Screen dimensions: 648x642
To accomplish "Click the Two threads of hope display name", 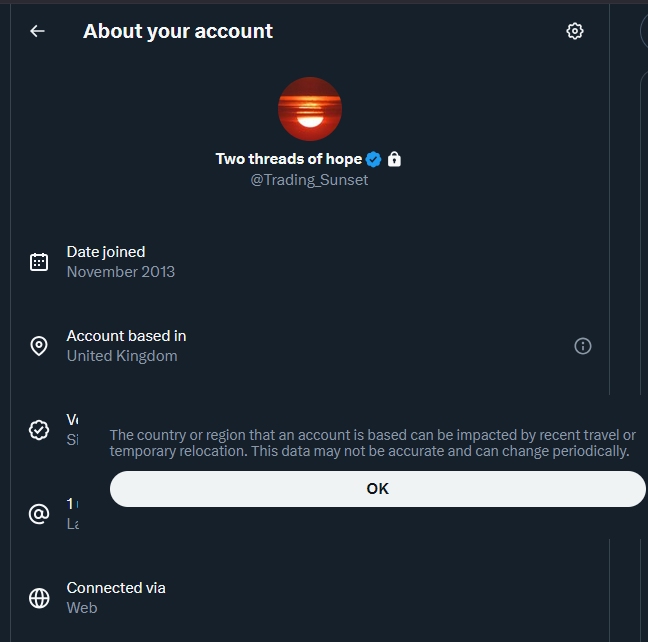I will [x=288, y=159].
